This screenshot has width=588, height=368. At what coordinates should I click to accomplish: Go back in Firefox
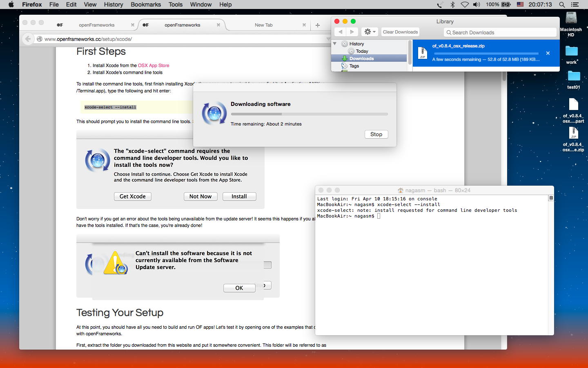[28, 39]
